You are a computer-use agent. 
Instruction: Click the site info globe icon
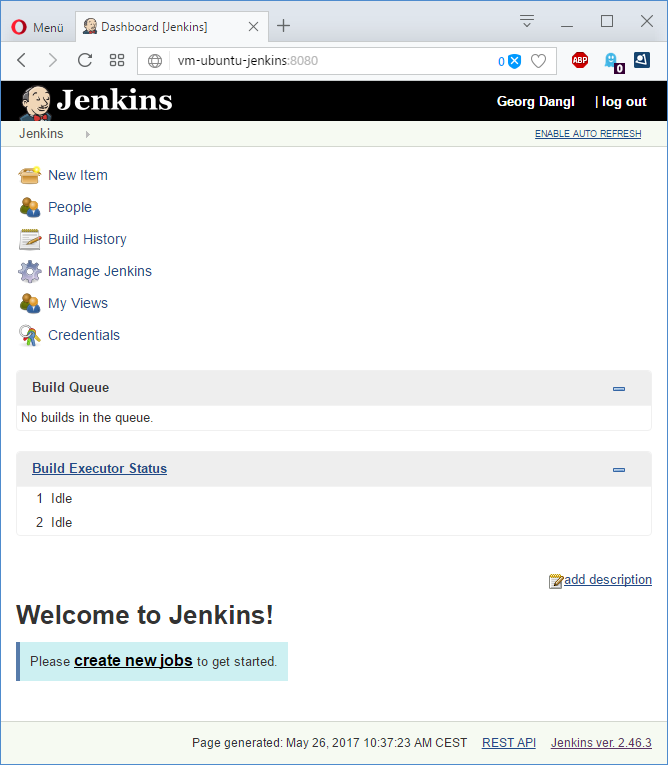coord(155,61)
